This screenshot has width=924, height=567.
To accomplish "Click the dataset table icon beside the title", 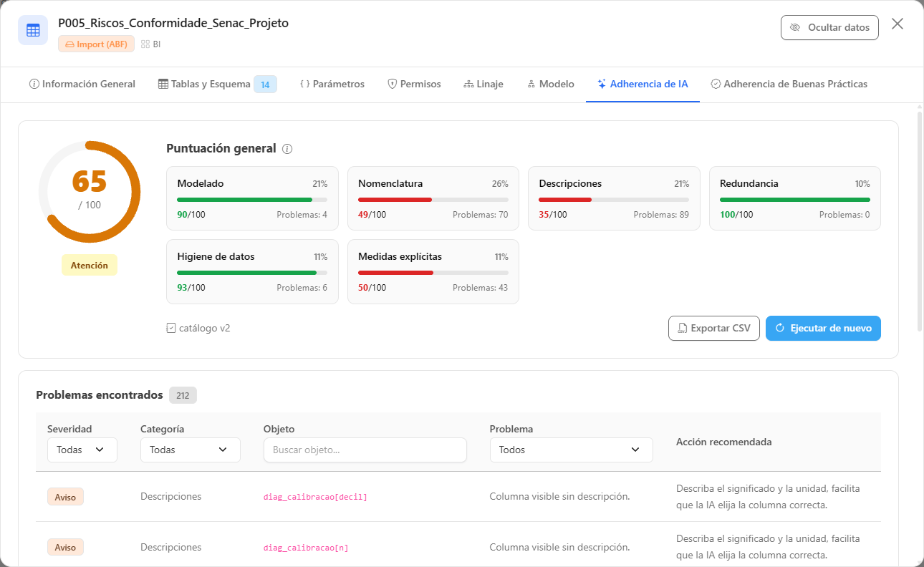I will pos(33,30).
